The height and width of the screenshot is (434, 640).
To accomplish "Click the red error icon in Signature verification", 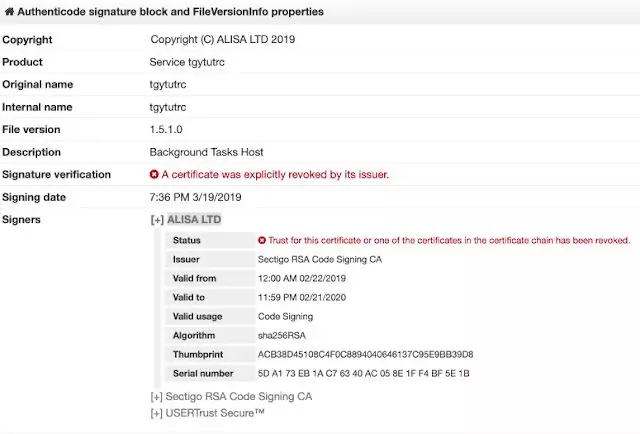I will [154, 174].
